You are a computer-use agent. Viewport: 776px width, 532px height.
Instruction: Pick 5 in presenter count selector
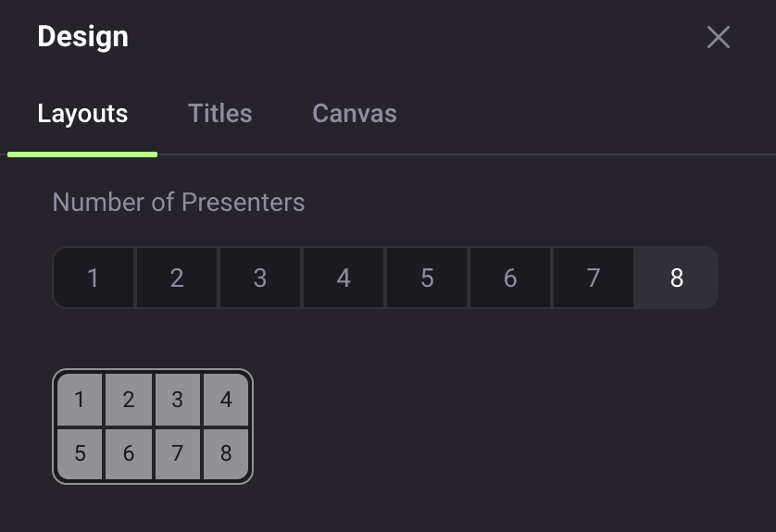427,278
